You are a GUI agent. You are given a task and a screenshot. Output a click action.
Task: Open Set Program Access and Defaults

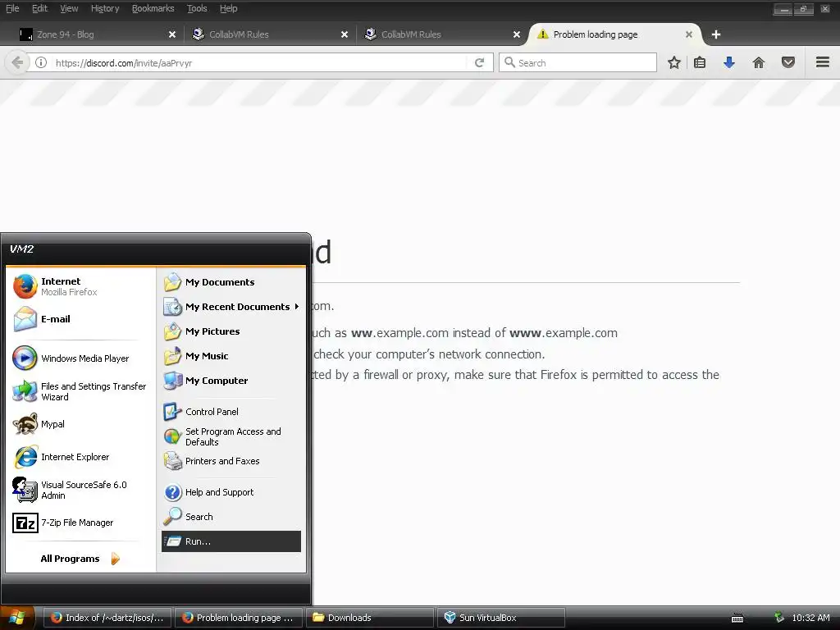point(231,436)
